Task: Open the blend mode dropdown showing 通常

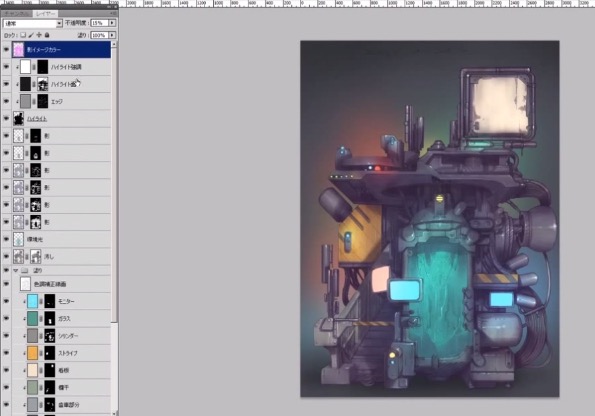Action: coord(33,24)
